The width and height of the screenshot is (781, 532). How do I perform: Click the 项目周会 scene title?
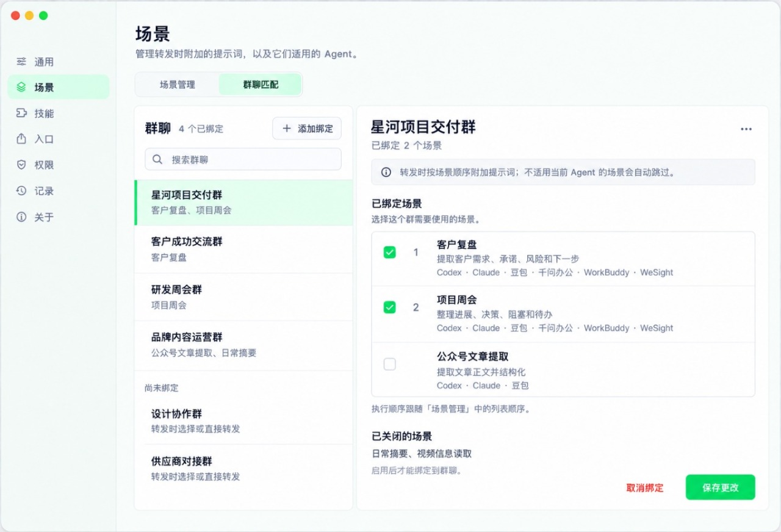457,300
